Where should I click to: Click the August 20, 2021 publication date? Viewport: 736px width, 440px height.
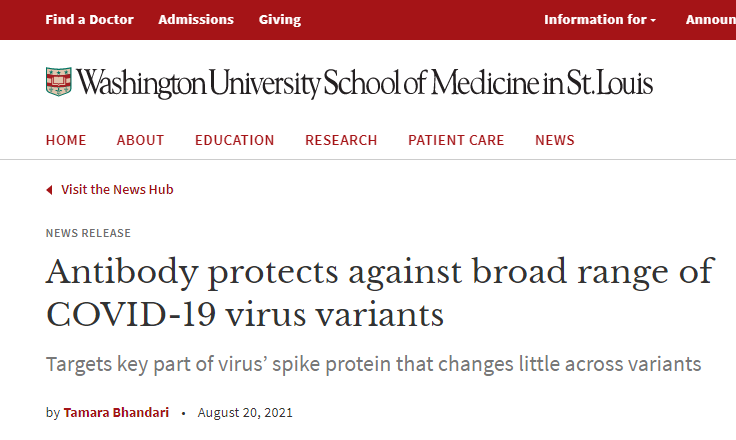(245, 413)
